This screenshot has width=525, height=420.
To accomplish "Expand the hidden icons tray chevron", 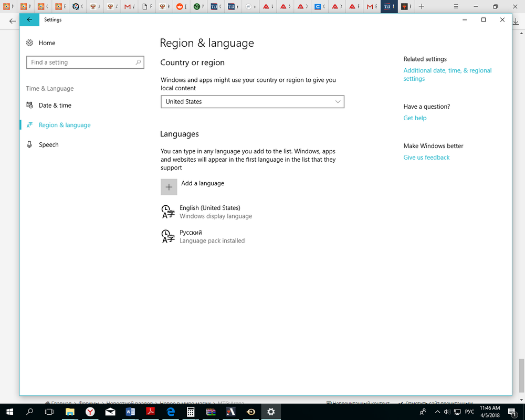I will click(437, 412).
